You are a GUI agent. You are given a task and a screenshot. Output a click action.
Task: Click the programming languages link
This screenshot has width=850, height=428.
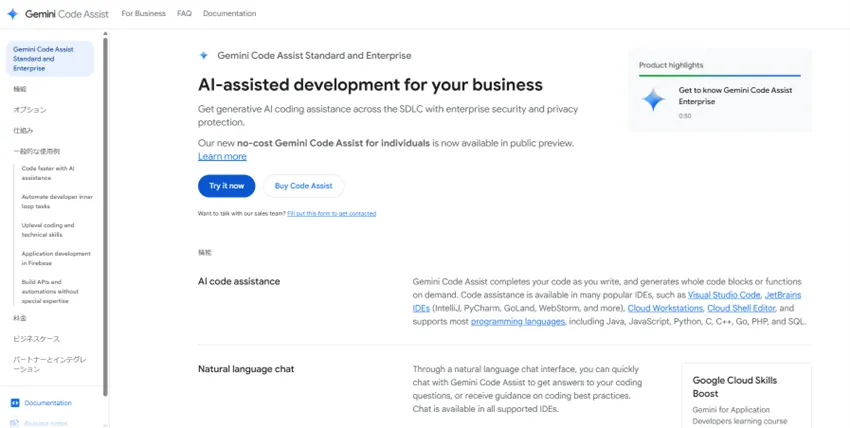[x=518, y=321]
